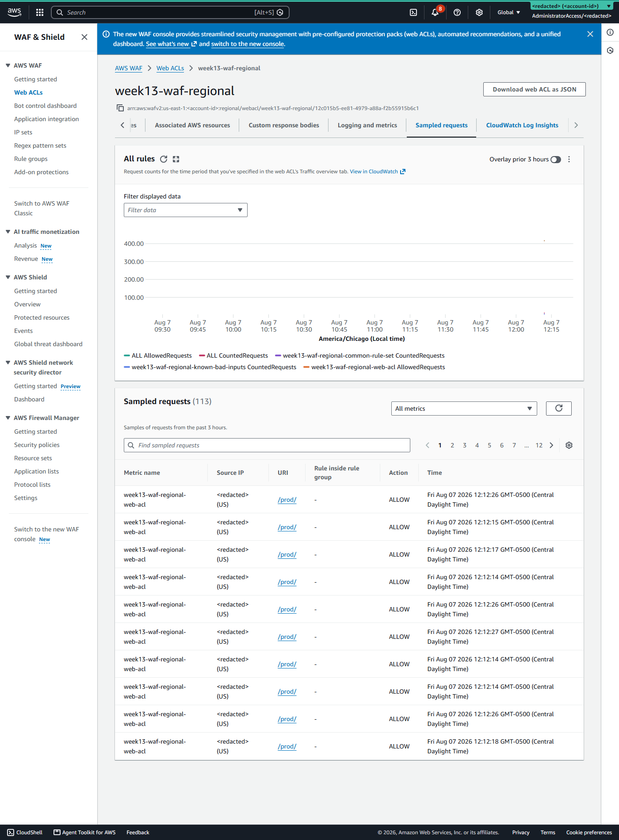Close the WAF & Shield sidebar
The image size is (619, 840).
(84, 37)
